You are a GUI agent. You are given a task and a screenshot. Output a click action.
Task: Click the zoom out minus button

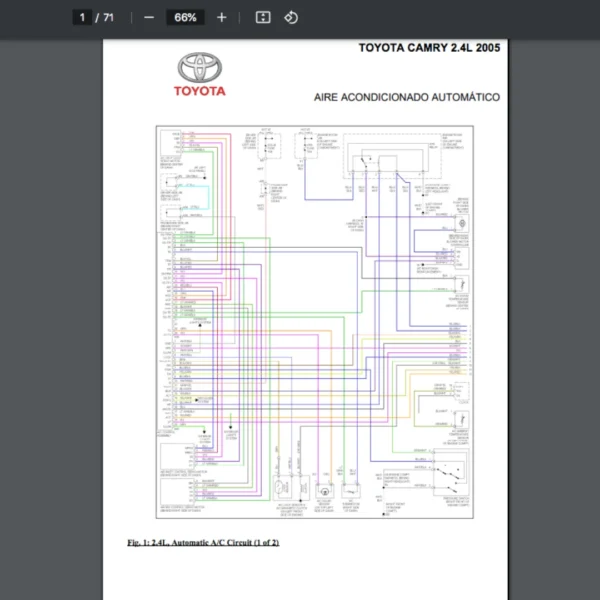[149, 18]
